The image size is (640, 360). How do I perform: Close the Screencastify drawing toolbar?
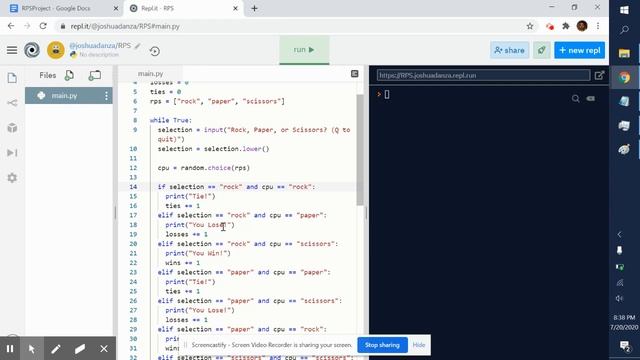point(104,349)
